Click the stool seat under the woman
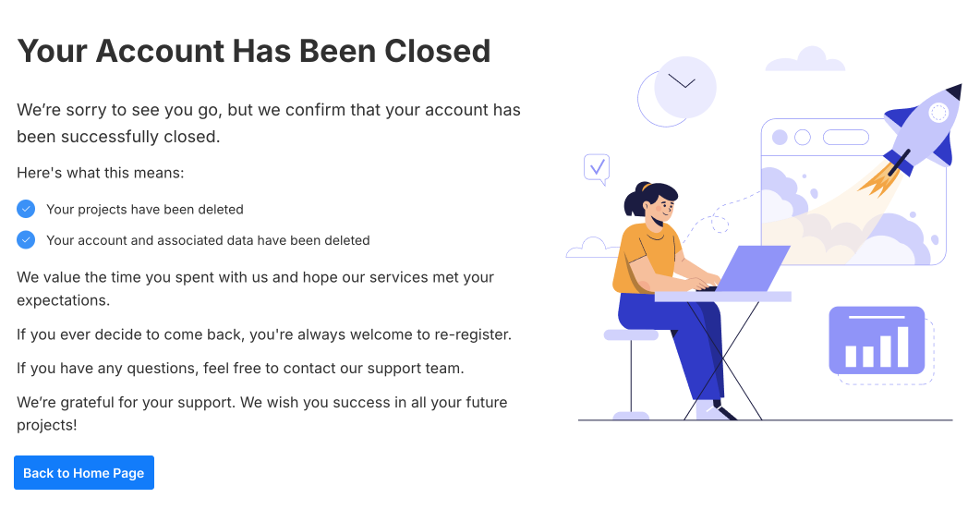980x510 pixels. 631,334
